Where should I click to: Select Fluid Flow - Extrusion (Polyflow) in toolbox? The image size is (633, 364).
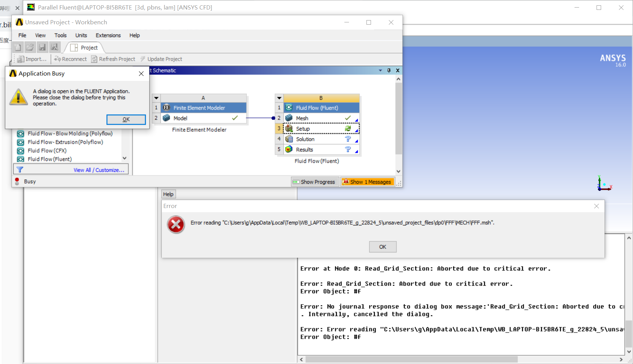click(x=65, y=142)
